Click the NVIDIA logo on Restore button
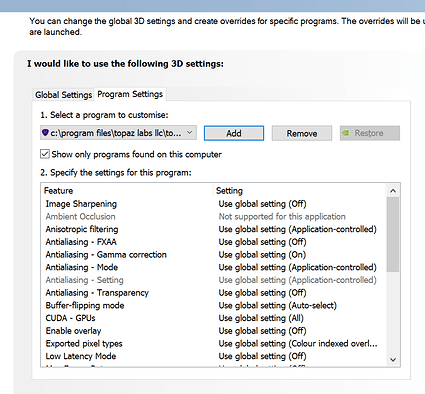The image size is (425, 394). tap(346, 133)
